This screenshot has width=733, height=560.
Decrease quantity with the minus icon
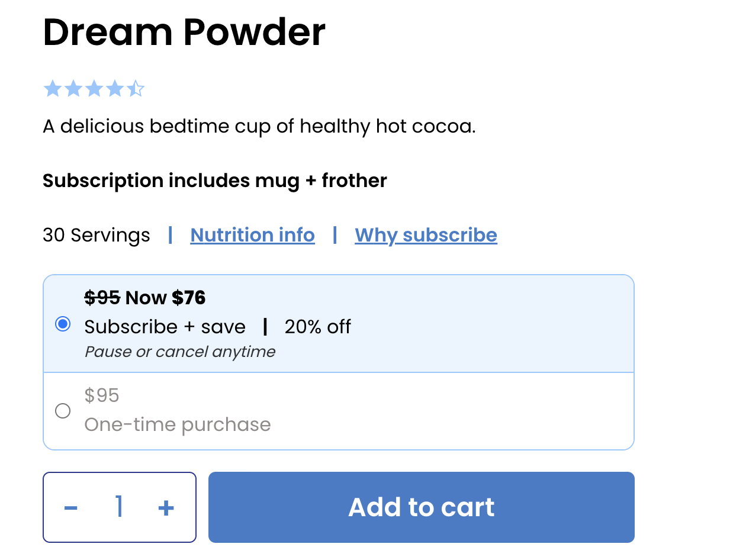71,508
